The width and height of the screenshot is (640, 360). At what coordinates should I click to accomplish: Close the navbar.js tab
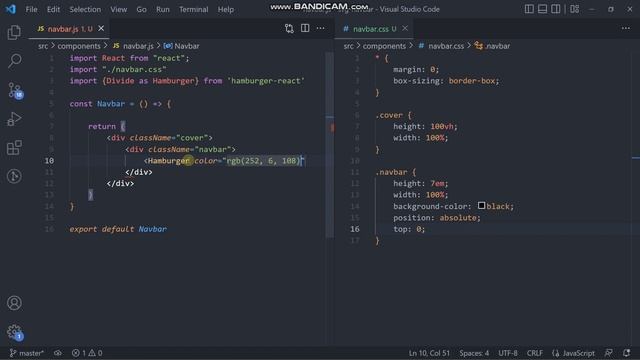pos(101,28)
